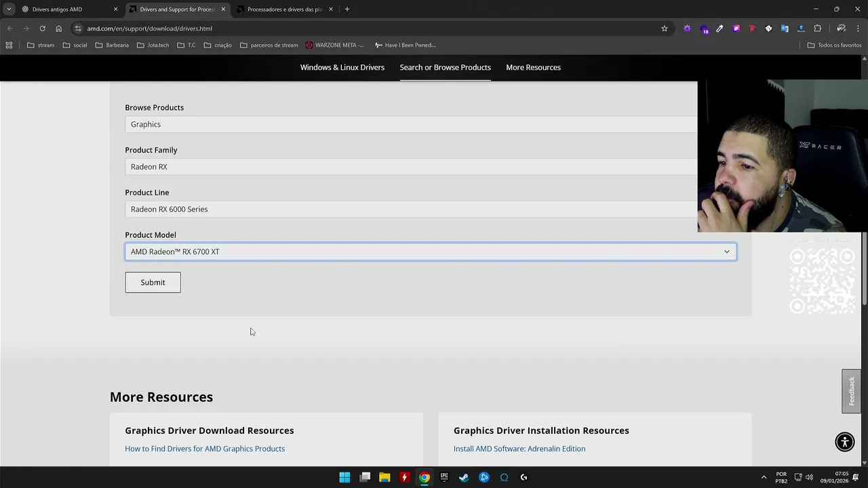Go to More Resources nav item
This screenshot has height=488, width=868.
(x=533, y=67)
